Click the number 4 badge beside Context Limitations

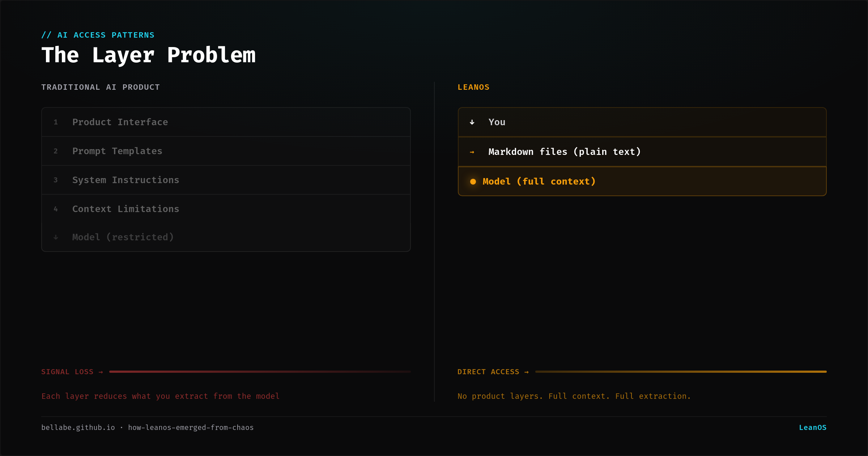56,209
